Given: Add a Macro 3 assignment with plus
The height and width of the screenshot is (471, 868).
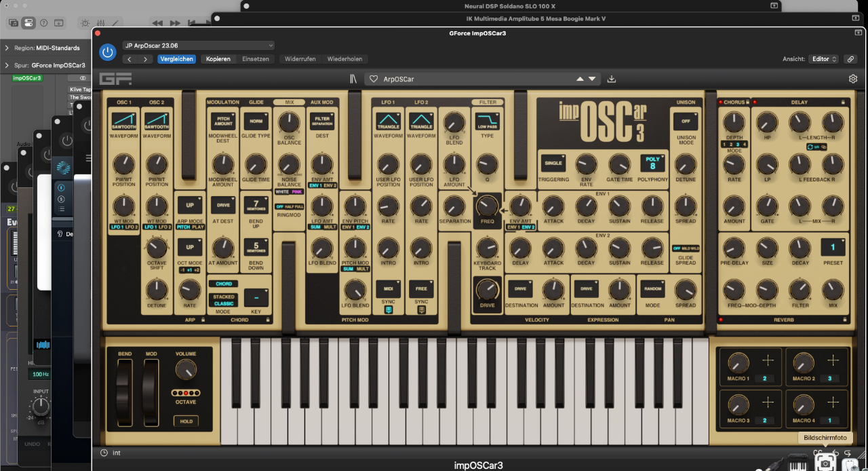Looking at the screenshot, I should 768,402.
